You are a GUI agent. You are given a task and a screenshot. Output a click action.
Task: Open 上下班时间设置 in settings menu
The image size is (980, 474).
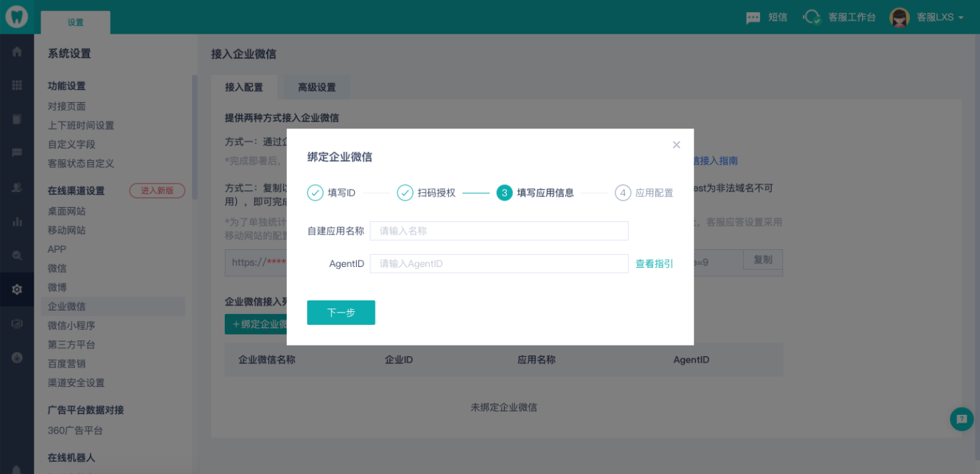(x=81, y=126)
